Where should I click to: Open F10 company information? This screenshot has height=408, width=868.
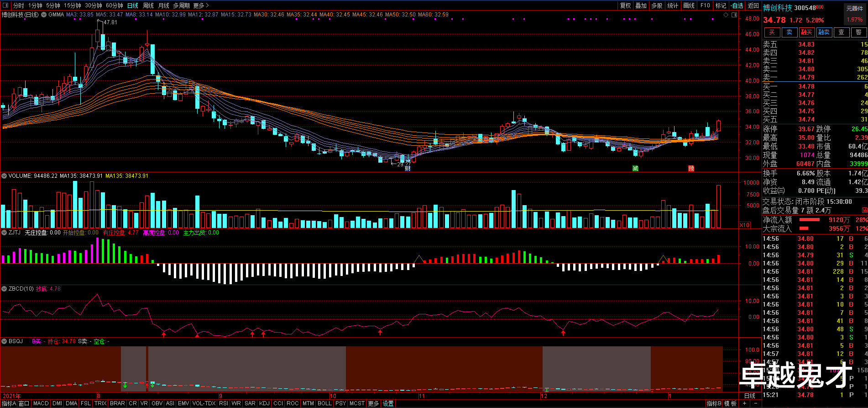pyautogui.click(x=705, y=5)
